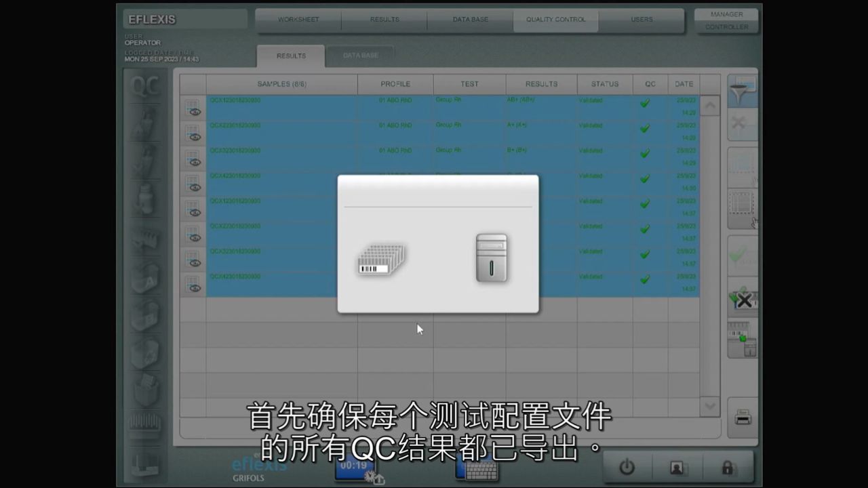Viewport: 868px width, 488px height.
Task: Click the SAMPLES (6/6) column header
Action: tap(282, 84)
